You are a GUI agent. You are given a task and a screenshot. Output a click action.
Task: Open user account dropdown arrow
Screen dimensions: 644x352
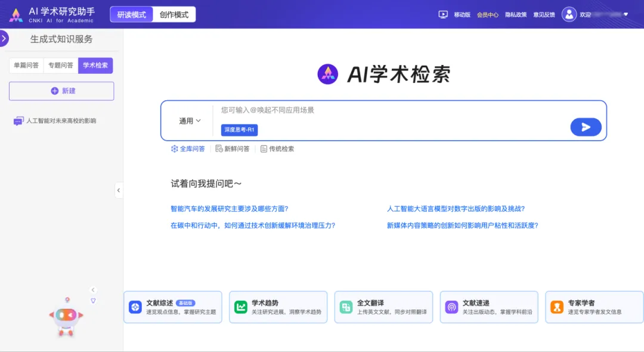(x=626, y=14)
